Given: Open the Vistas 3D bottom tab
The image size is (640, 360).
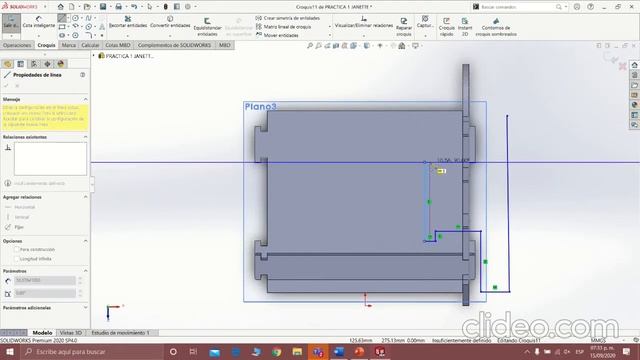Looking at the screenshot, I should coord(71,333).
